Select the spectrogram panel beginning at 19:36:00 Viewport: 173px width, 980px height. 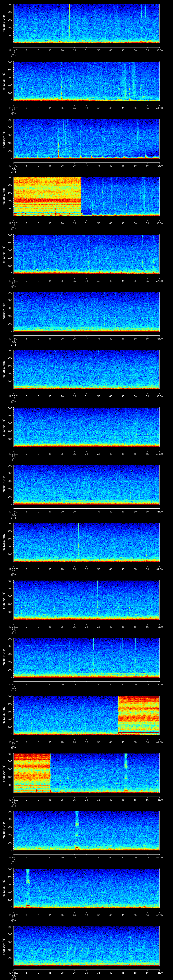coord(86,427)
